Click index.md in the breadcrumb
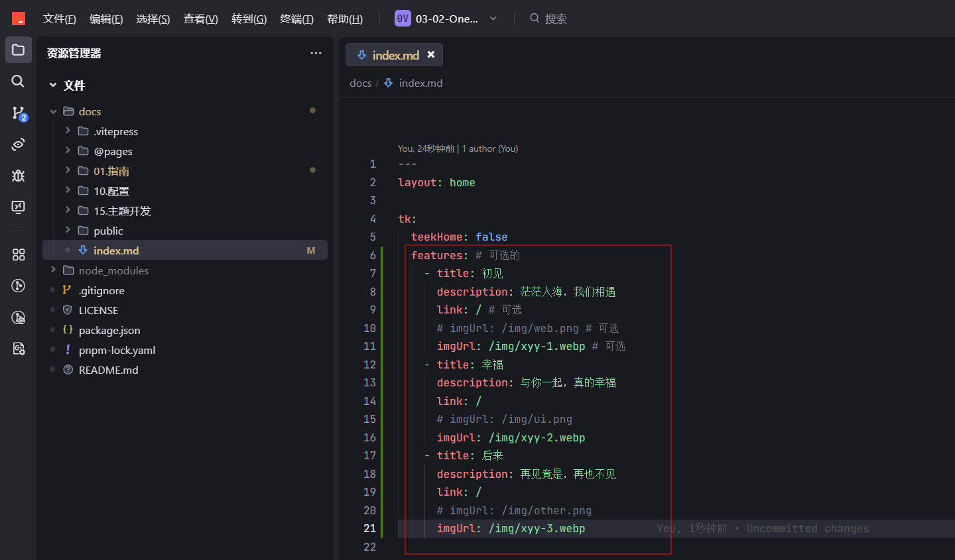 click(420, 83)
